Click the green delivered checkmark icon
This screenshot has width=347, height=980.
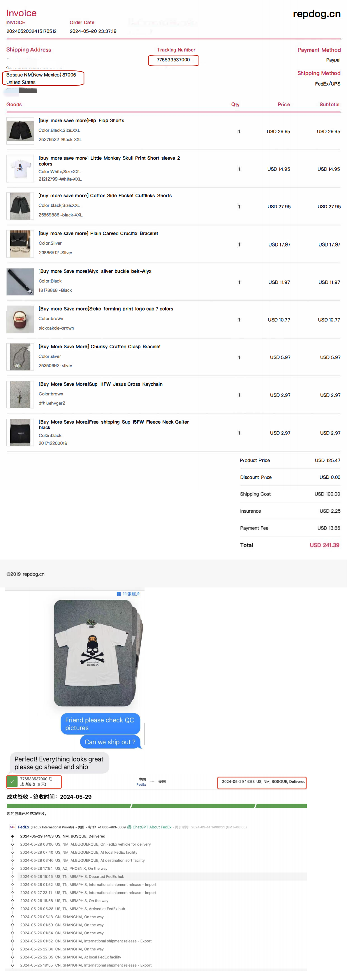[x=12, y=782]
